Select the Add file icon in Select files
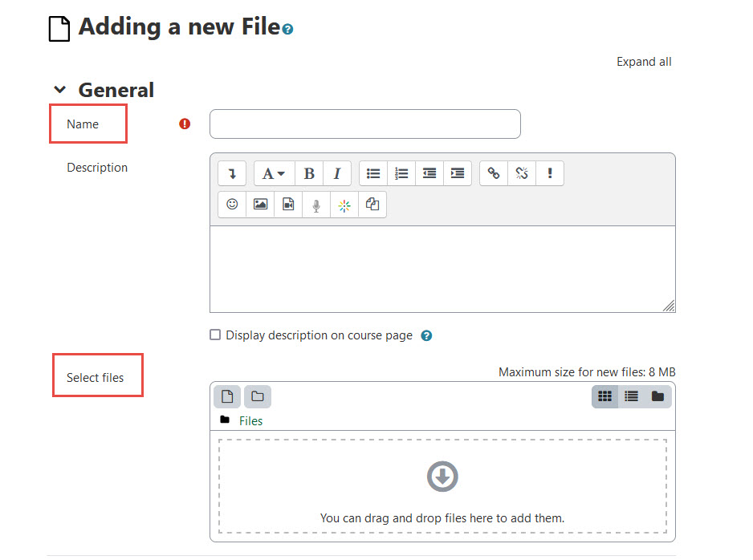The image size is (753, 560). [x=226, y=396]
